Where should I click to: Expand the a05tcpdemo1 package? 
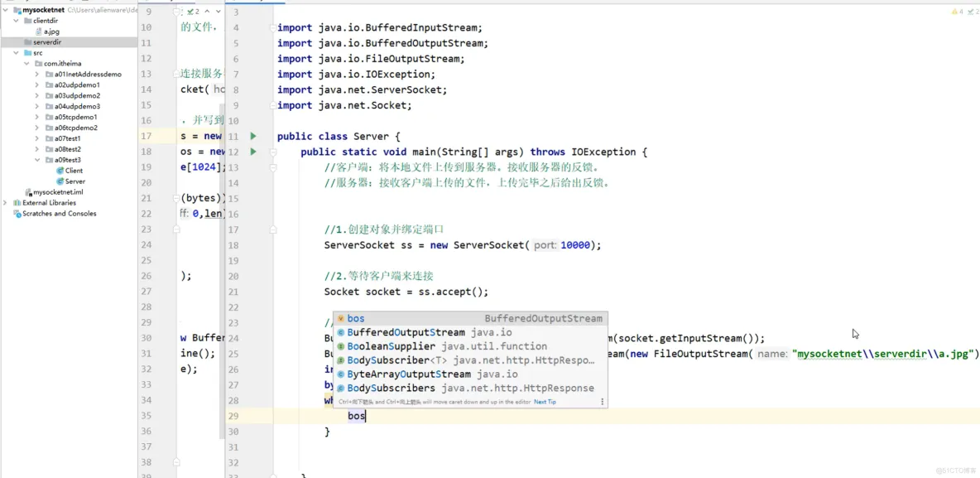coord(36,116)
